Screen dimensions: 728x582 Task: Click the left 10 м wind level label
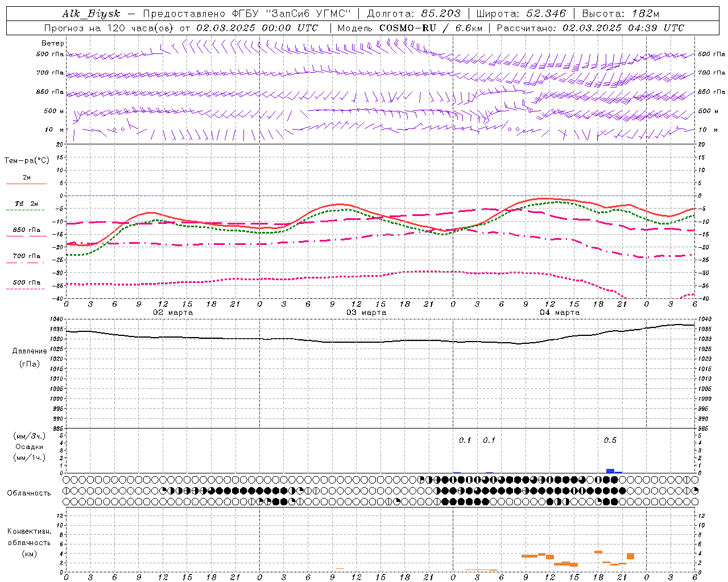pos(55,130)
